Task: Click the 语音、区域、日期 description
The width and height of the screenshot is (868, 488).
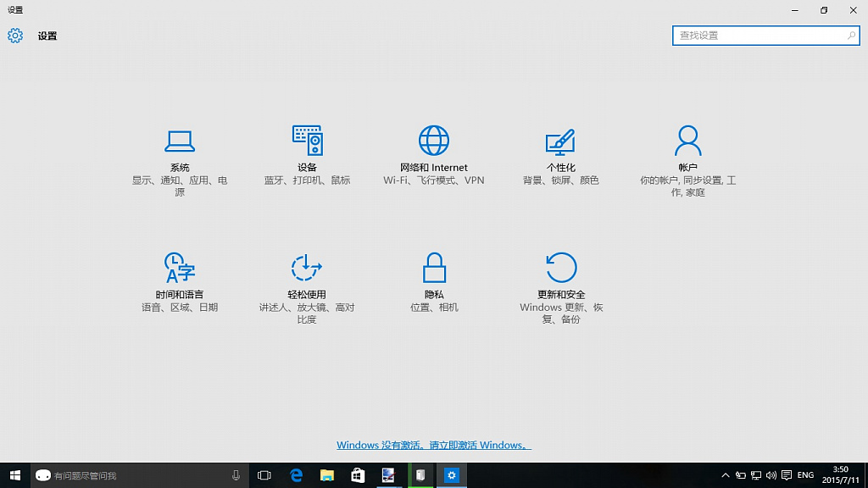Action: (180, 308)
